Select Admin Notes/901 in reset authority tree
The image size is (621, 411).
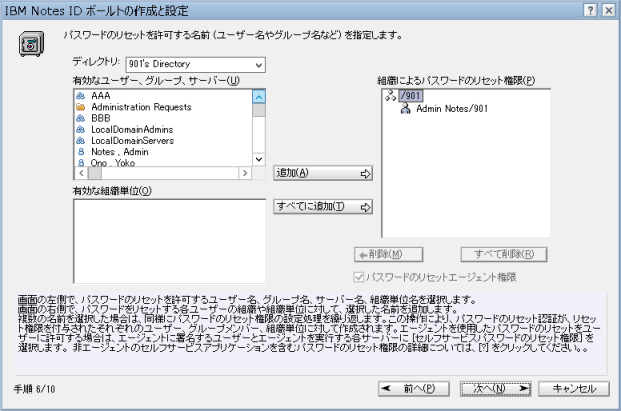452,108
